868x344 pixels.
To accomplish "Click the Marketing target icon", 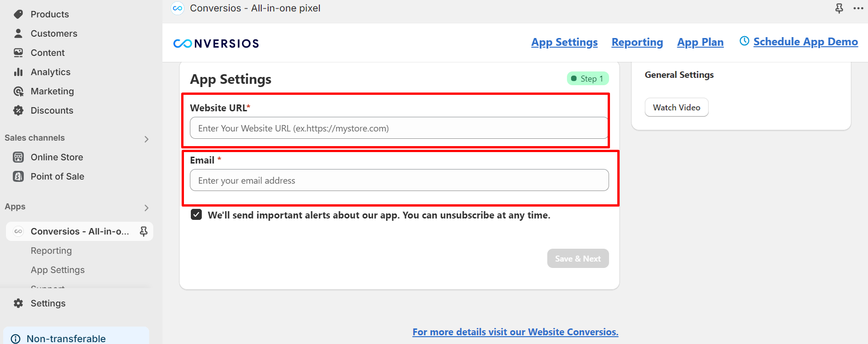I will coord(18,91).
